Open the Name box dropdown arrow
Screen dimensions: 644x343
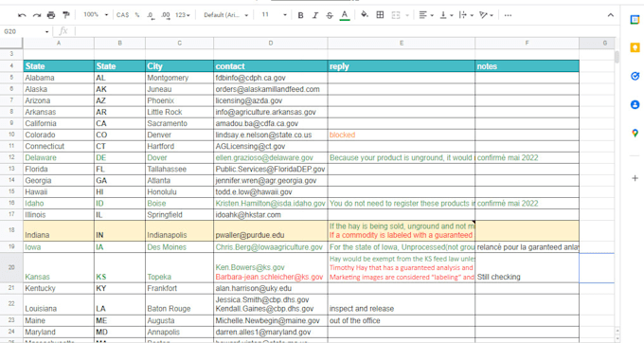[46, 31]
